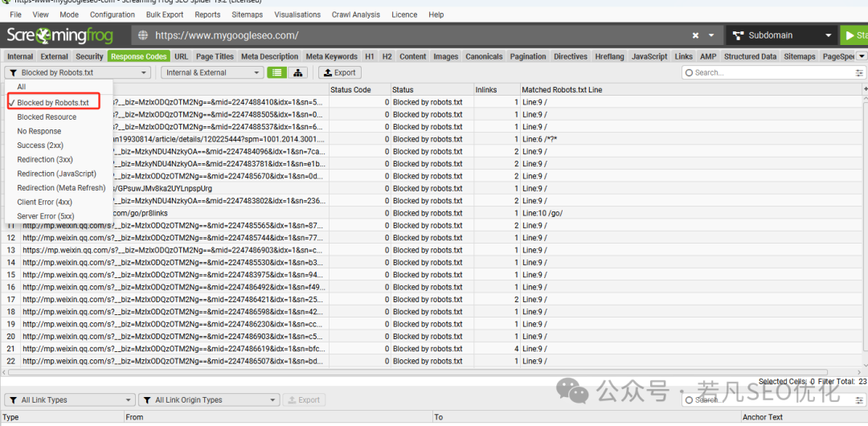Select the checked Blocked by Robots.txt option
868x426 pixels.
53,103
